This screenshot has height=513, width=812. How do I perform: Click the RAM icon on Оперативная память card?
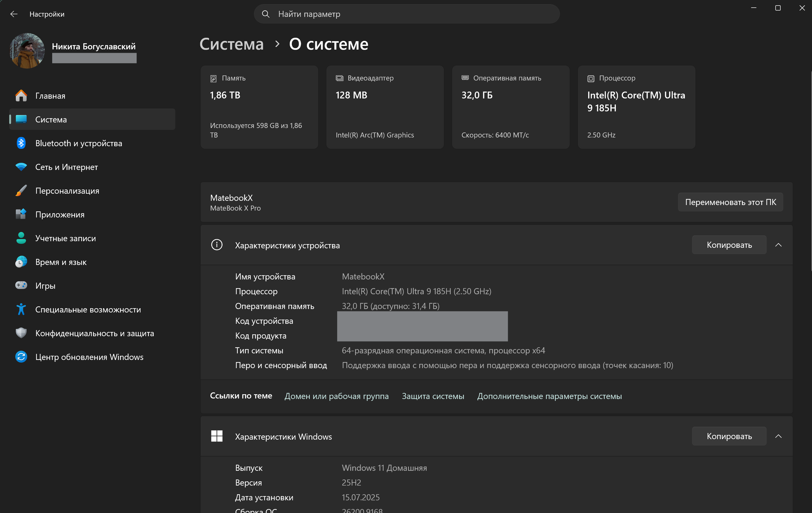click(465, 78)
